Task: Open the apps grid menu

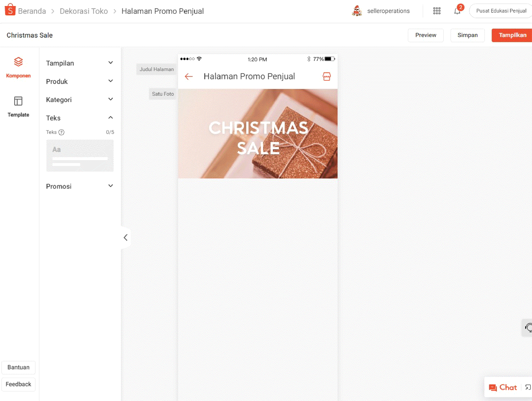Action: [437, 11]
